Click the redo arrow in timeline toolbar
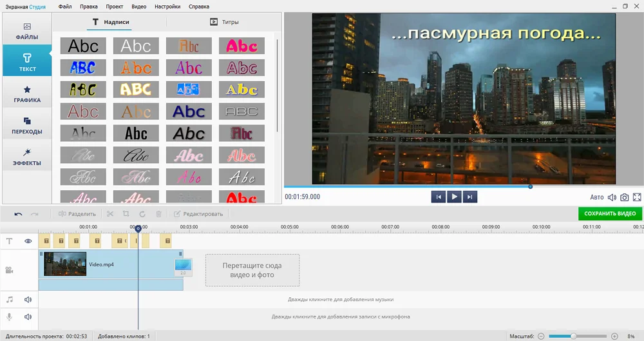 pyautogui.click(x=35, y=214)
